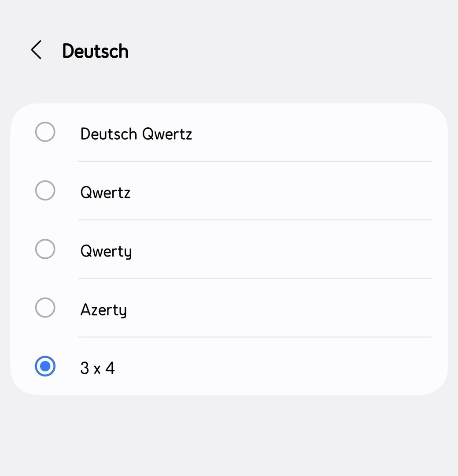
Task: Click the Deutsch Qwertz label text
Action: pyautogui.click(x=136, y=134)
